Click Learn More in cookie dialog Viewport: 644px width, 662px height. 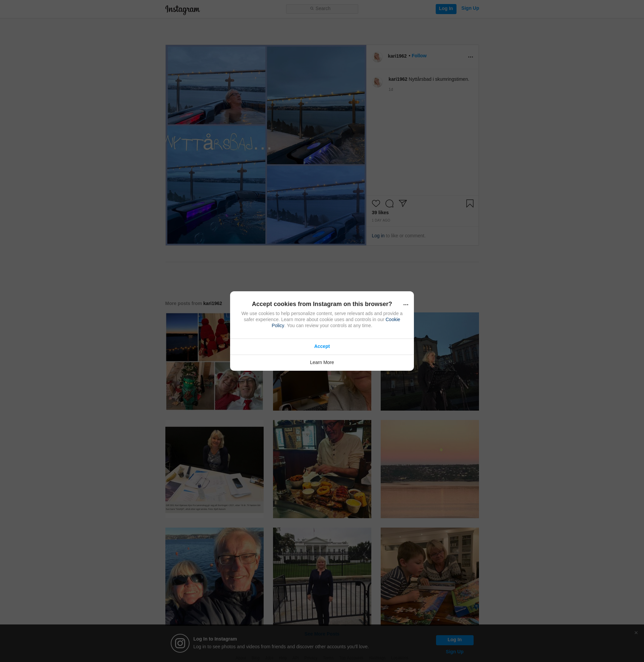[x=322, y=363]
